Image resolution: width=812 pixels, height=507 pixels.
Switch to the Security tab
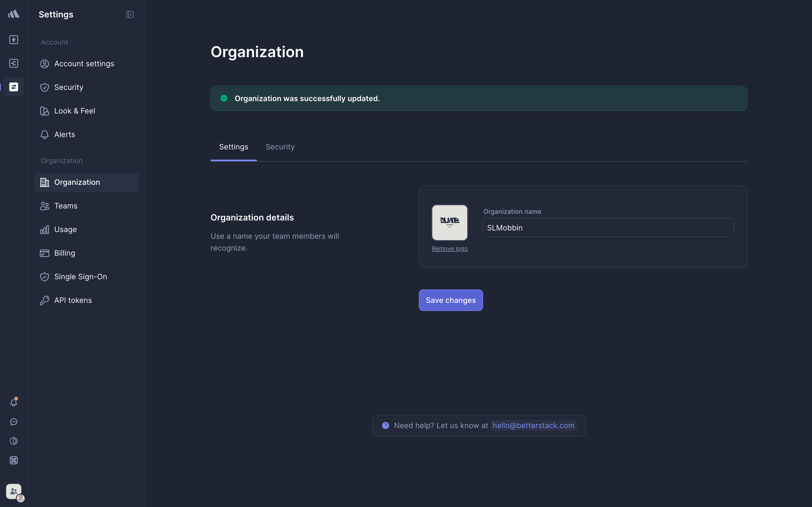[x=280, y=147]
